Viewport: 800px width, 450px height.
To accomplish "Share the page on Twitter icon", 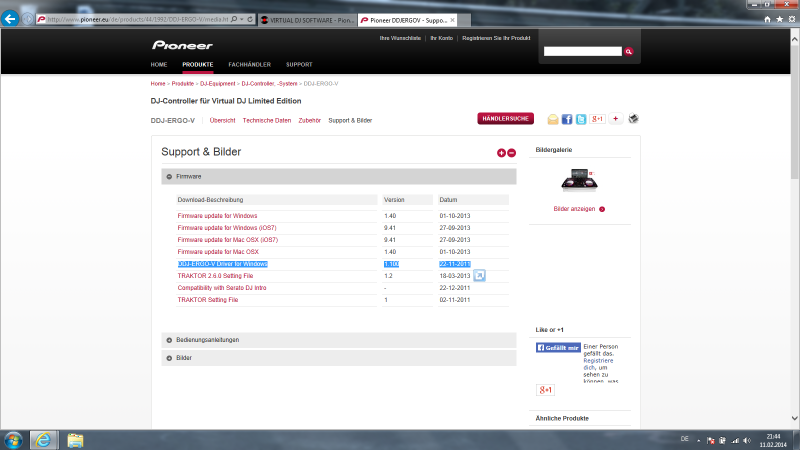I will point(581,119).
